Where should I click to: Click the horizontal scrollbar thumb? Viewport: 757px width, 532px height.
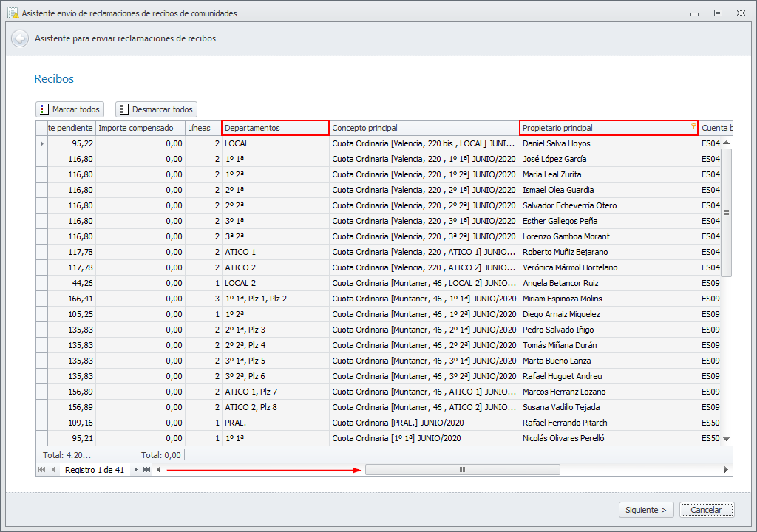click(463, 470)
